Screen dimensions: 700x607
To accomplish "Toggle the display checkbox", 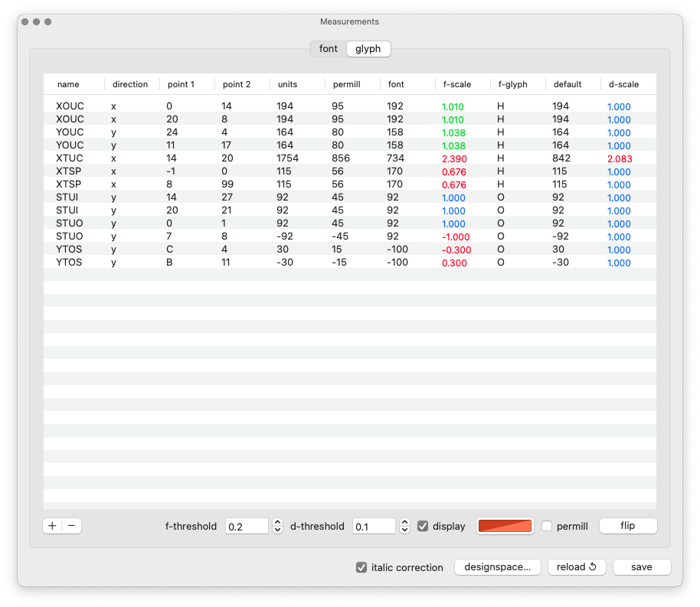I will [x=423, y=526].
